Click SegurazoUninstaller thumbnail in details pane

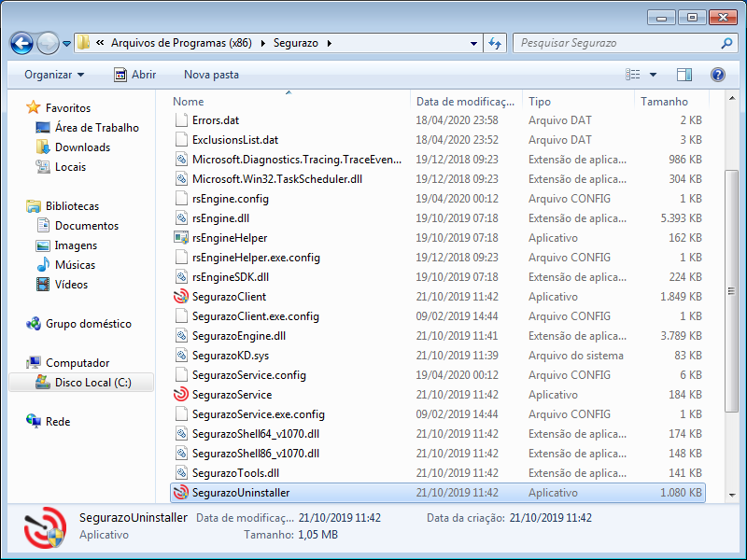coord(45,527)
